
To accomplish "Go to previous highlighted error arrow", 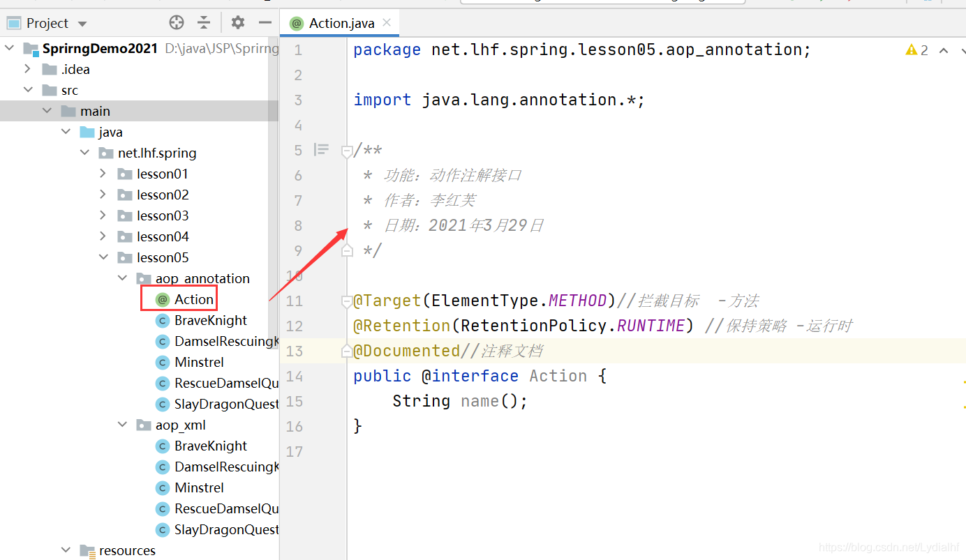I will coord(944,50).
